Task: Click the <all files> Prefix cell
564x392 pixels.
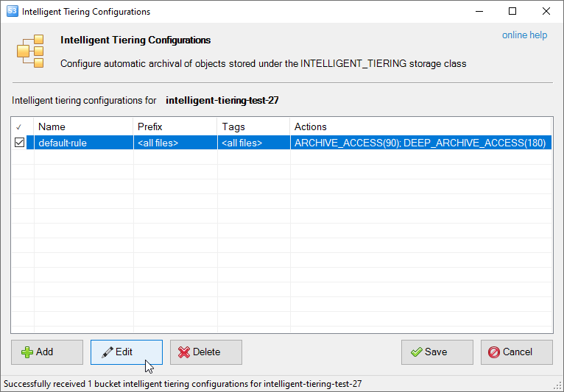Action: (175, 143)
